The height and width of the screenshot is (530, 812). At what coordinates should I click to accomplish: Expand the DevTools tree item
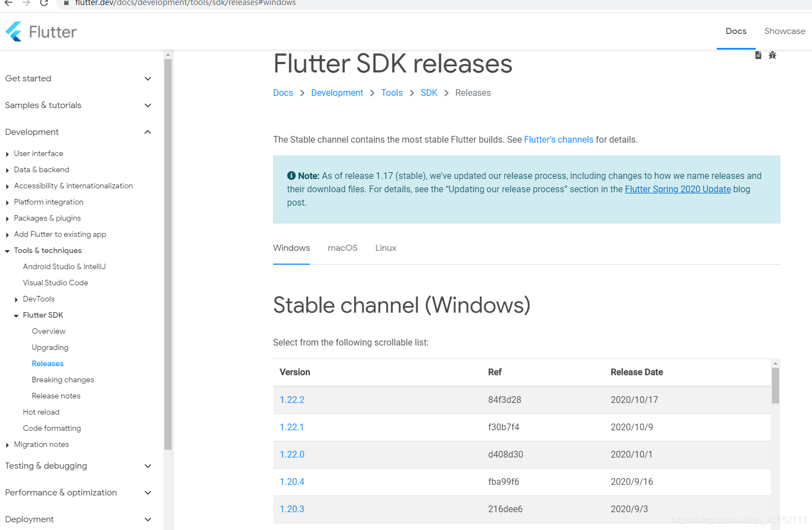[x=16, y=299]
